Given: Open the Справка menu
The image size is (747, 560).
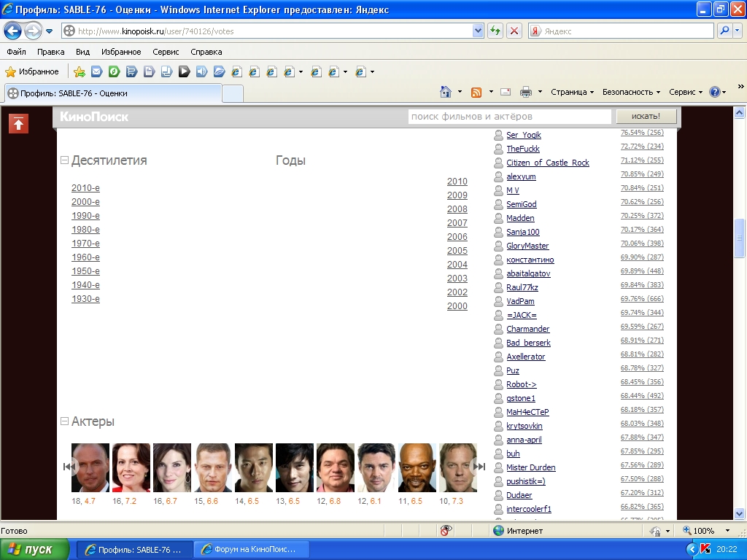Looking at the screenshot, I should click(x=206, y=52).
